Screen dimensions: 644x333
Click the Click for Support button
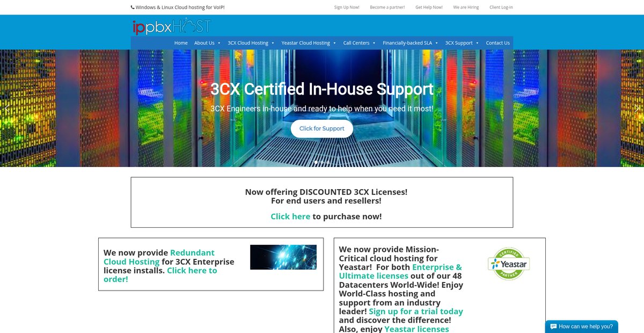(322, 129)
